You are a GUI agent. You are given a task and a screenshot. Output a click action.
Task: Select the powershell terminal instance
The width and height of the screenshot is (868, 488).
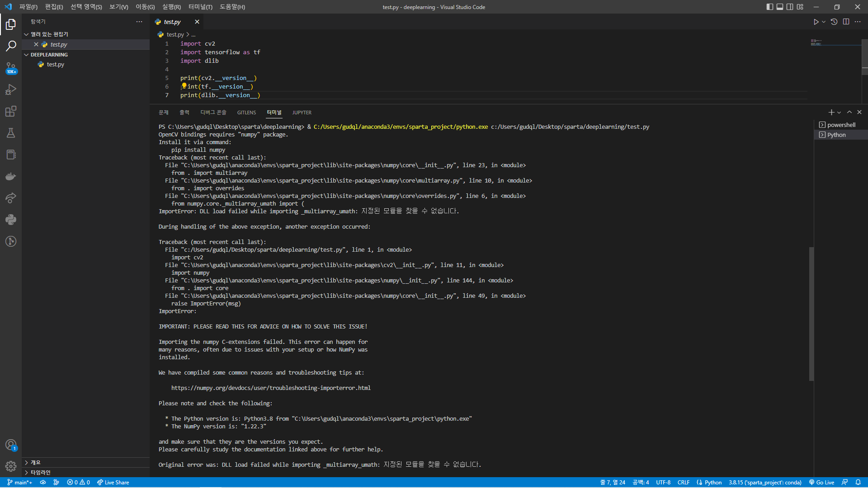coord(841,125)
